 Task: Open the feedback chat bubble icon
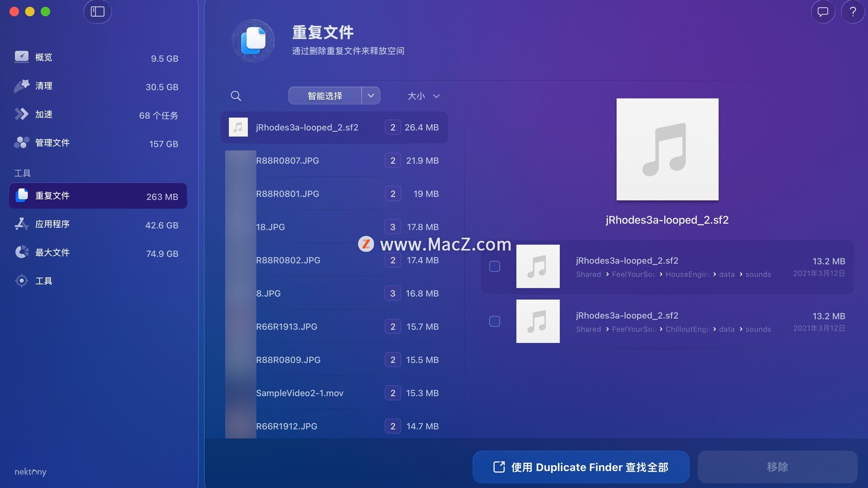click(822, 12)
